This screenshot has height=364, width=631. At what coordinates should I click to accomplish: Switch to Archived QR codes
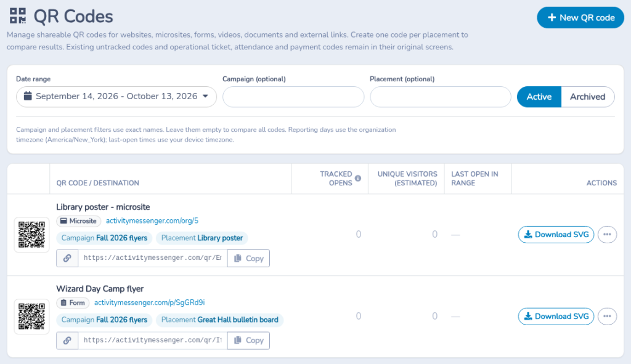[587, 97]
